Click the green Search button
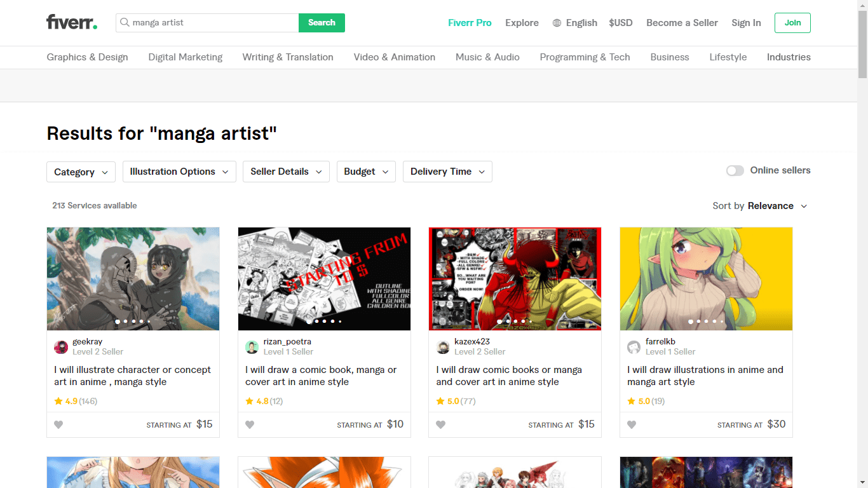This screenshot has width=868, height=488. tap(322, 23)
